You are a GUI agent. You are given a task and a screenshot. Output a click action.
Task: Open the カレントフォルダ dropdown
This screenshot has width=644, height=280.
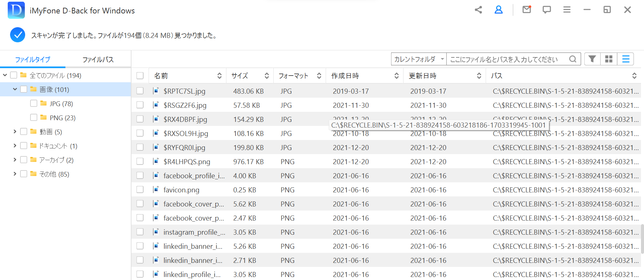point(419,59)
